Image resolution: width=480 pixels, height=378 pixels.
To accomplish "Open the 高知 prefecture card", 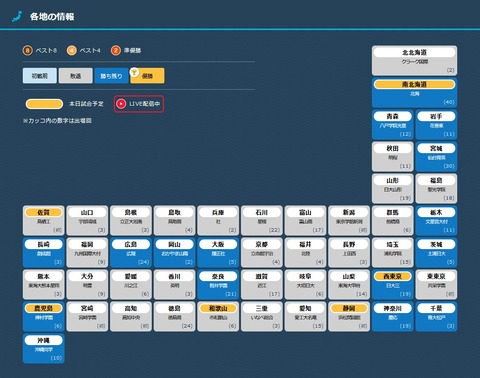I will coord(131,317).
